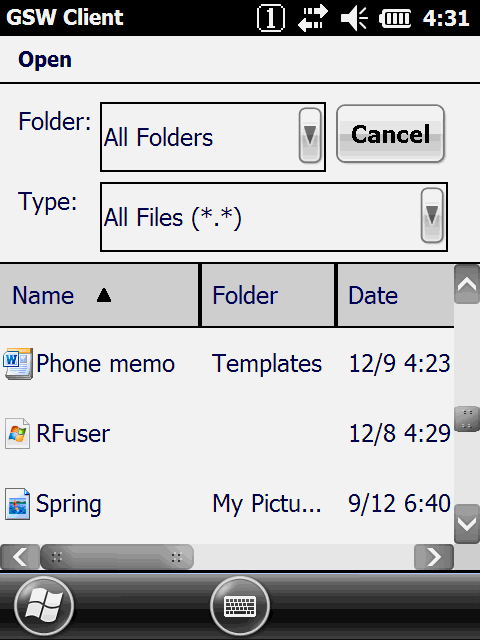
Task: Cancel the Open dialog
Action: (390, 134)
